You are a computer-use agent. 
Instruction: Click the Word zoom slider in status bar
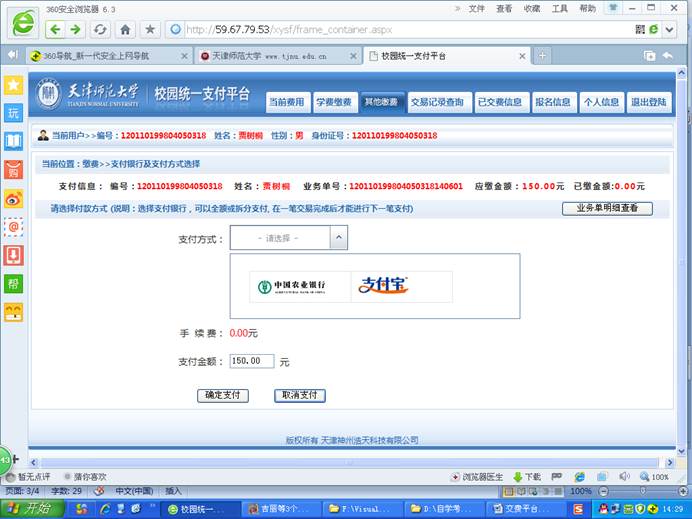(643, 491)
